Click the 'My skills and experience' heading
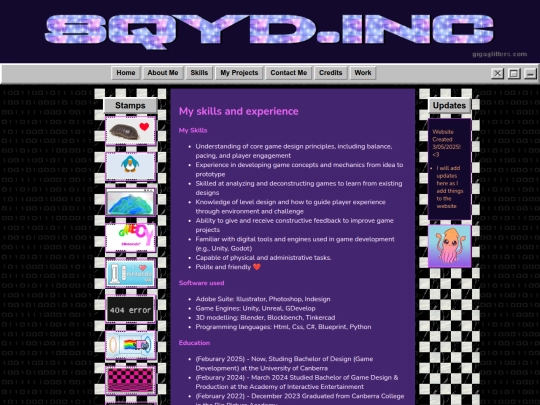Screen dimensions: 540x405 pos(239,111)
